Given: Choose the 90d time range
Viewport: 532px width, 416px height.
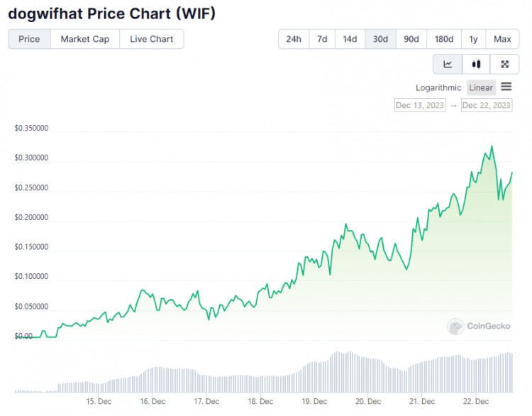Looking at the screenshot, I should [x=411, y=39].
